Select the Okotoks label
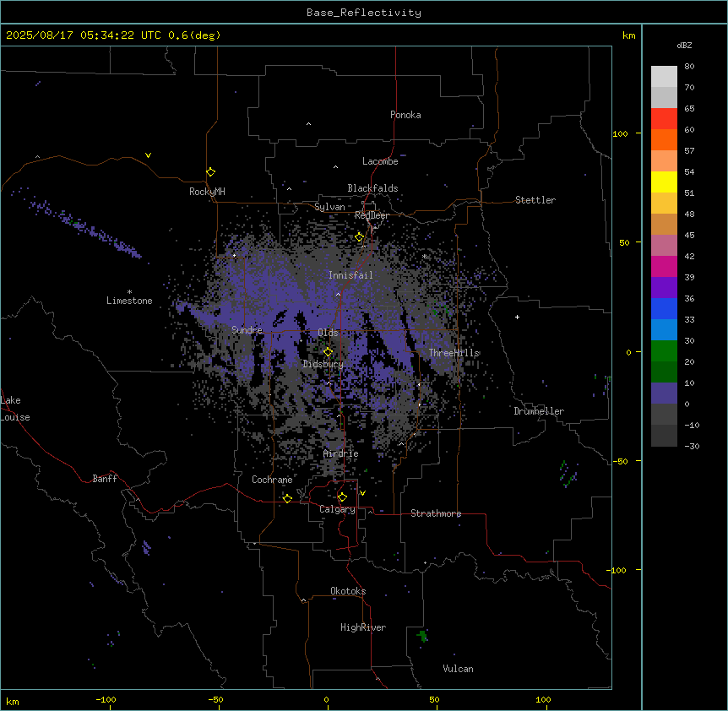 pos(348,591)
